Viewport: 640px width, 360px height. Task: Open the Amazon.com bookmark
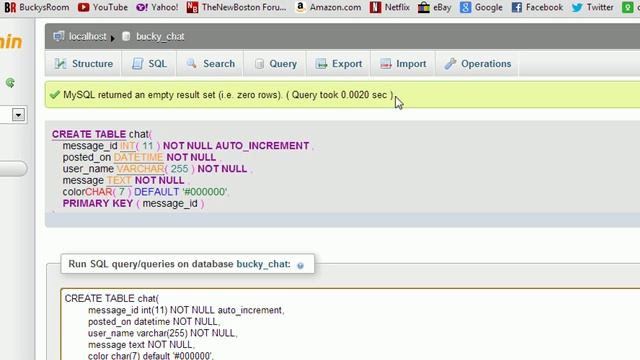(x=329, y=7)
